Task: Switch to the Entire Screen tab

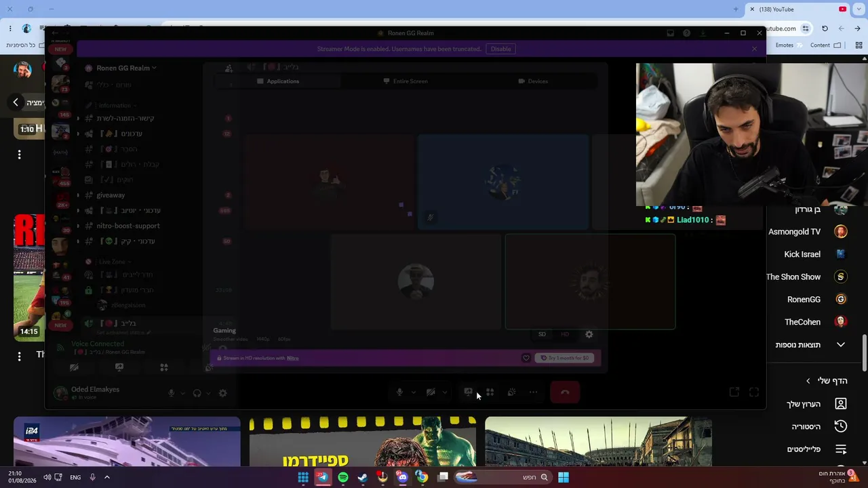Action: 406,81
